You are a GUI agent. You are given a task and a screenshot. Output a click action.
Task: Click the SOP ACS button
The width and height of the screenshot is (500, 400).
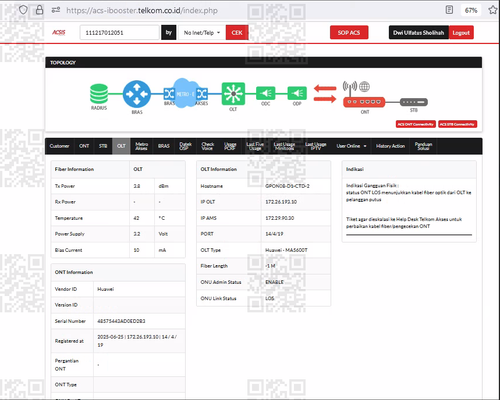tap(349, 33)
